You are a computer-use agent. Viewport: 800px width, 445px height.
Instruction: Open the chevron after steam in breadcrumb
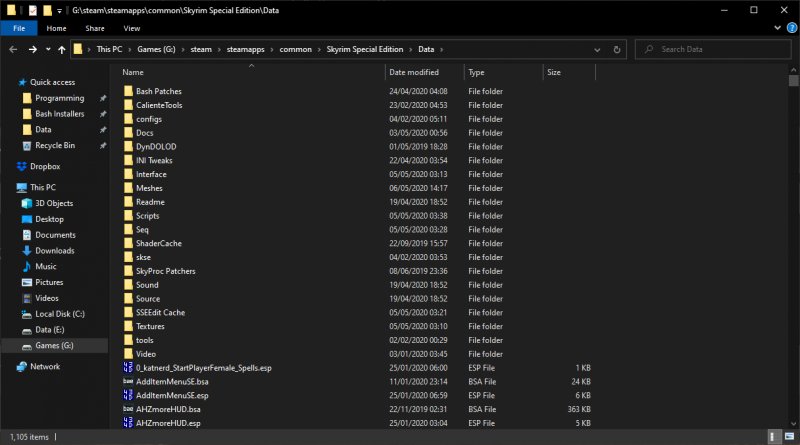click(219, 50)
